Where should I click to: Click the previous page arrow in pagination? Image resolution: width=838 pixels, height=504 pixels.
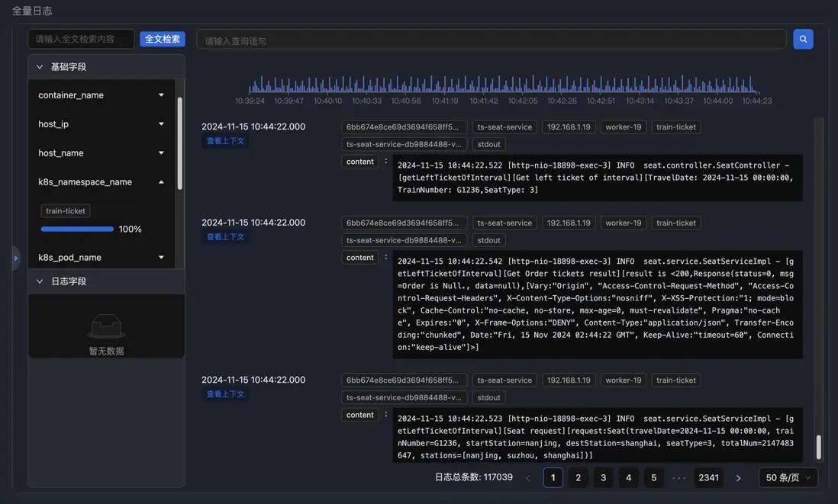[528, 478]
